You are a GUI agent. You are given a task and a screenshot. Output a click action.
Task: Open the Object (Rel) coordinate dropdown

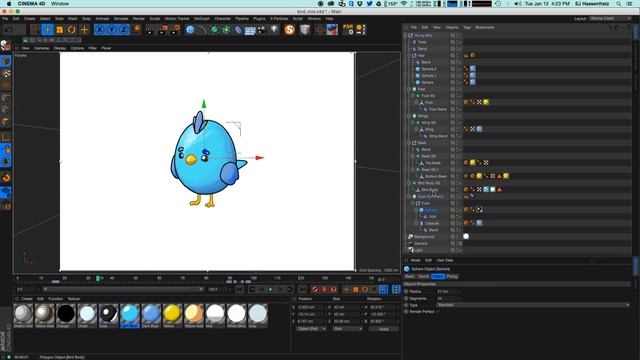point(311,329)
